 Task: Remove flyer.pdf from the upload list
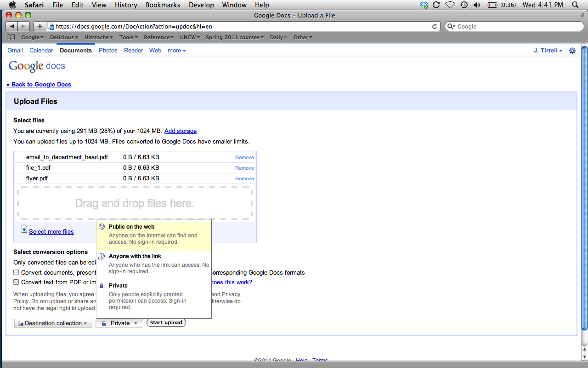244,178
